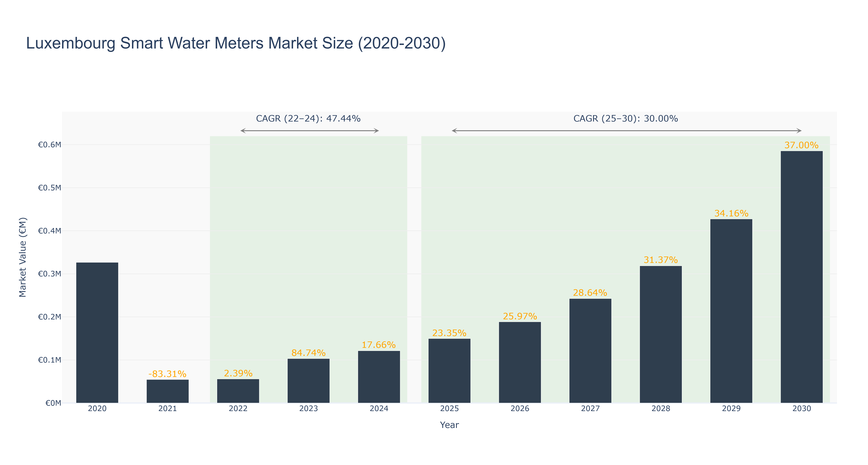Click the '2029' x-axis tick label
Viewport: 868px width, 465px height.
click(731, 409)
